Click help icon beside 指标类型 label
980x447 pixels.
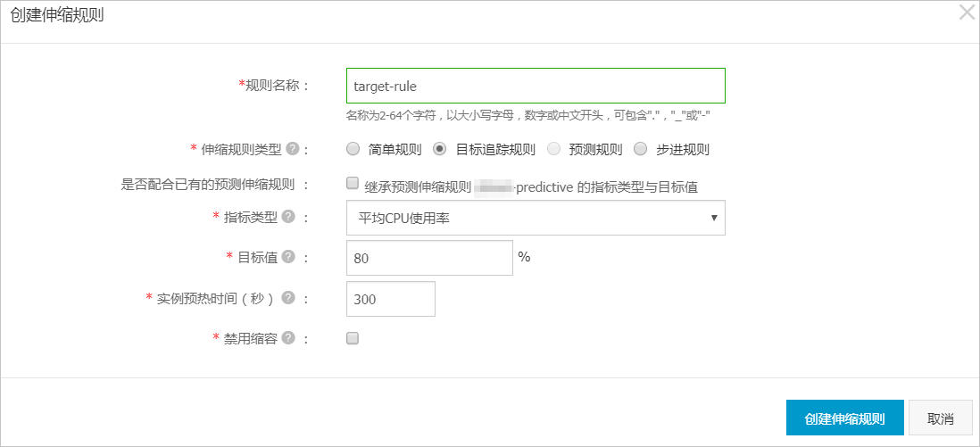288,216
